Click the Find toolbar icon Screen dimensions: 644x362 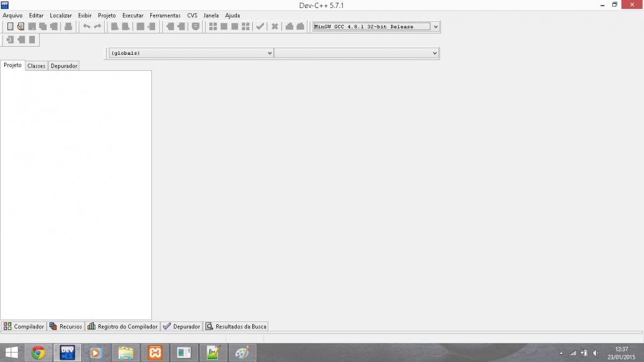114,26
